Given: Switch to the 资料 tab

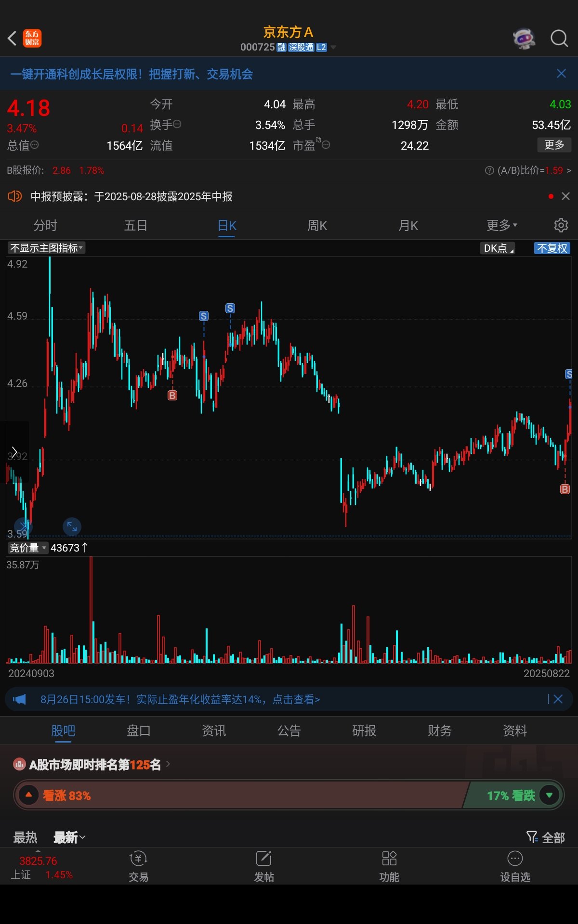Looking at the screenshot, I should 515,731.
